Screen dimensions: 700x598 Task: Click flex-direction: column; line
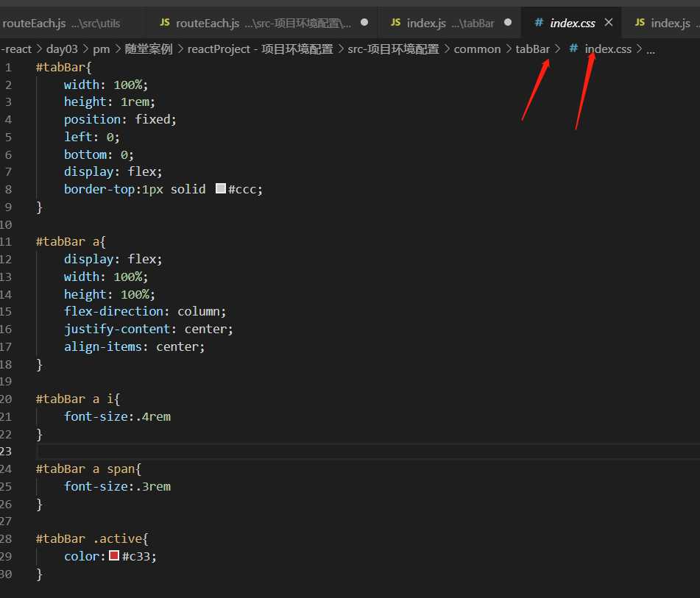145,311
